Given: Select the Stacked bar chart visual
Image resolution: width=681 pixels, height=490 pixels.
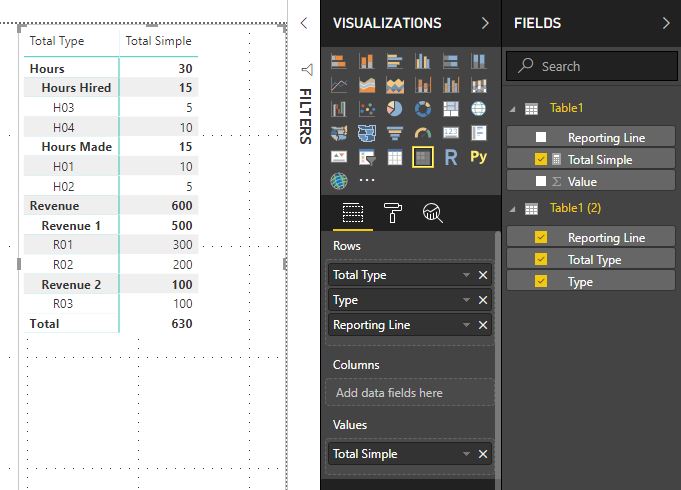Looking at the screenshot, I should pos(339,61).
